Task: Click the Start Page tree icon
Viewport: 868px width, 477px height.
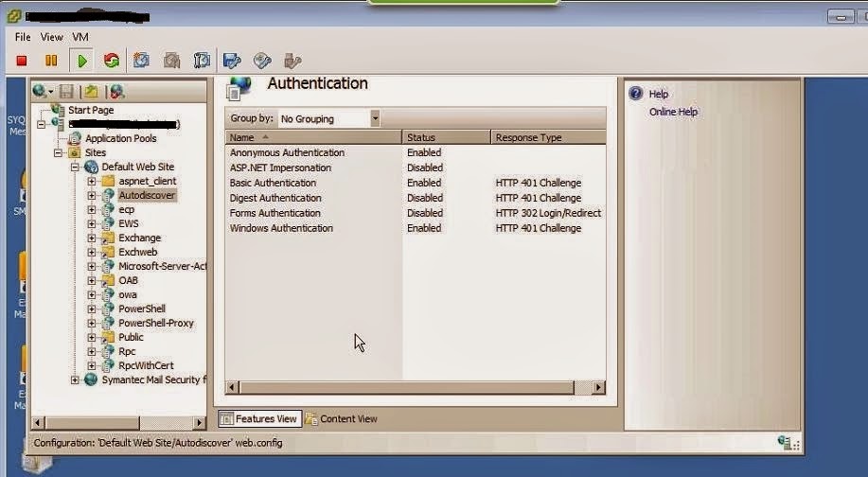Action: (x=58, y=110)
